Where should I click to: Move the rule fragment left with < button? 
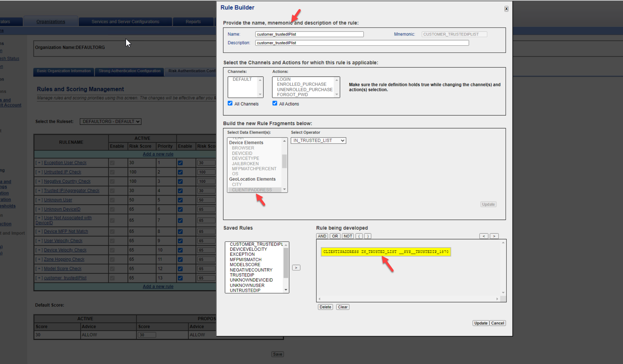click(484, 236)
